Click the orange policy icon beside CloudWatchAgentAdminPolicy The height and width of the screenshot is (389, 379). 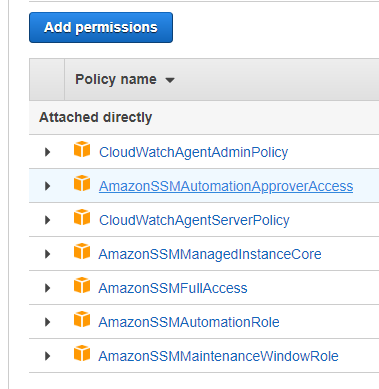point(82,149)
